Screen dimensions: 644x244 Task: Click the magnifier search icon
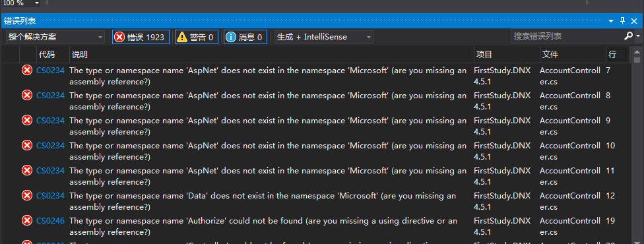click(628, 36)
